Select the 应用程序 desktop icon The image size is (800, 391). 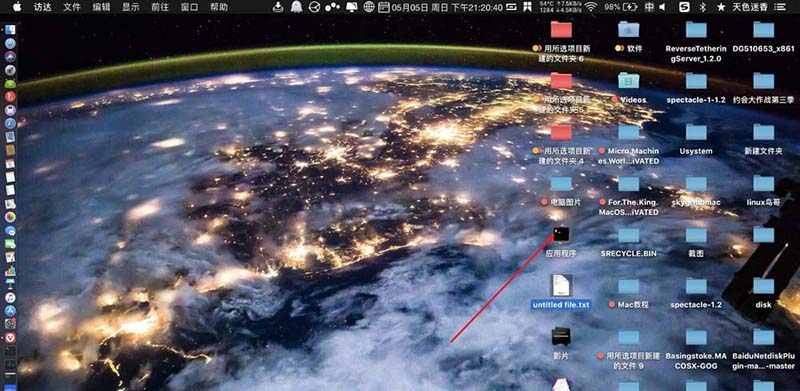point(561,235)
